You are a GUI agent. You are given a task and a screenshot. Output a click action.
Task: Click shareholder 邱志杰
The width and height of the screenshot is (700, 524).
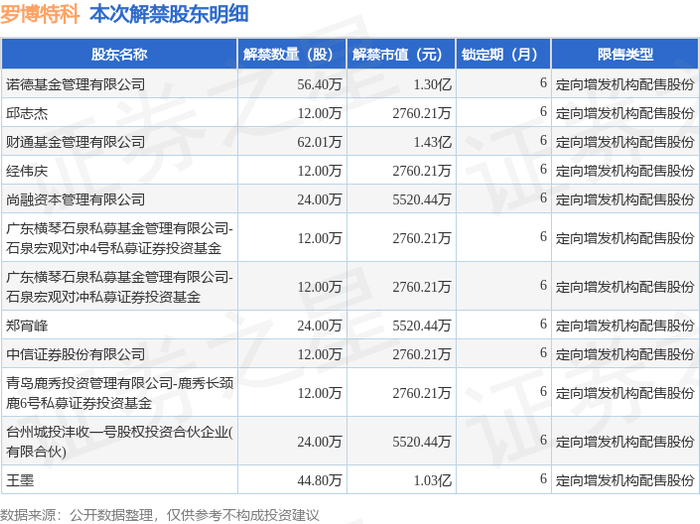tap(27, 113)
